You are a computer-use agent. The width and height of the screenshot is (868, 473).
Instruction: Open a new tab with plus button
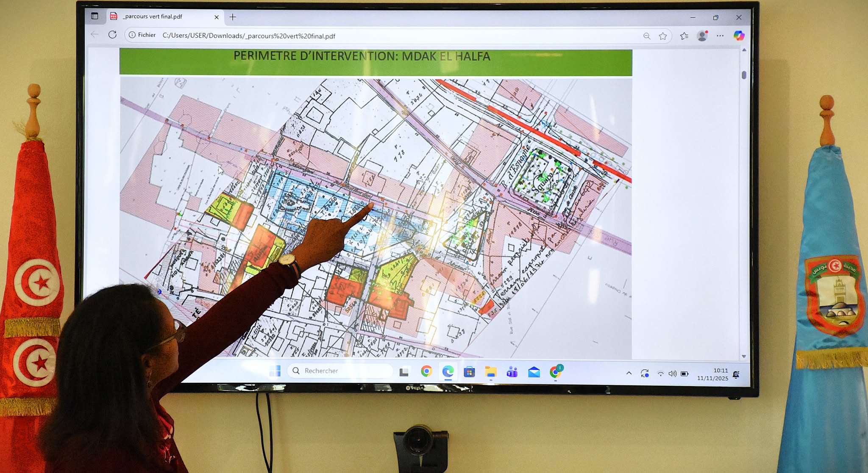233,17
